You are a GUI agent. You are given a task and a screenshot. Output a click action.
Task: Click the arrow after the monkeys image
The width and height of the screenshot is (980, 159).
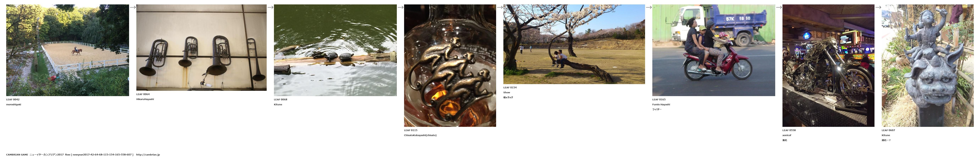(x=499, y=7)
